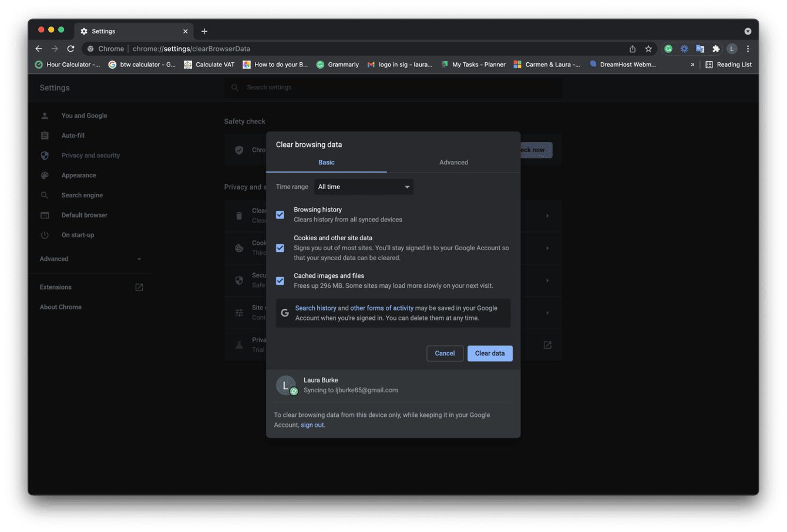Image resolution: width=787 pixels, height=532 pixels.
Task: Click the blue gear extension icon
Action: pos(684,49)
